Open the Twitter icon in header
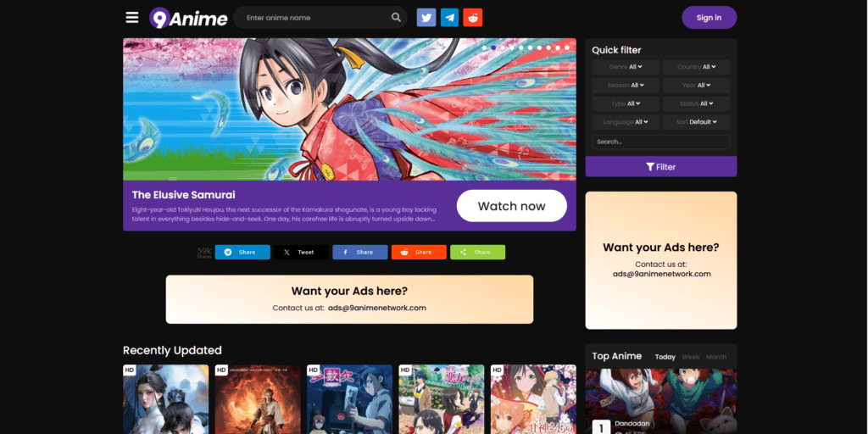This screenshot has width=868, height=434. [x=426, y=18]
